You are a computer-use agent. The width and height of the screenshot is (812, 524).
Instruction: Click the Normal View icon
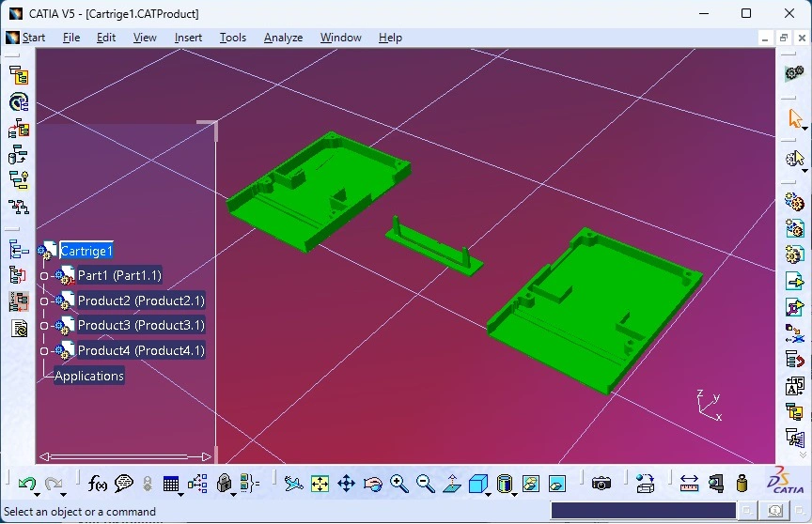[451, 484]
